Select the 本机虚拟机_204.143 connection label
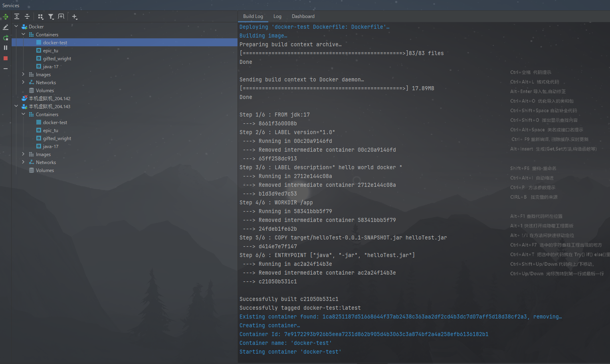Viewport: 610px width, 364px height. 50,107
